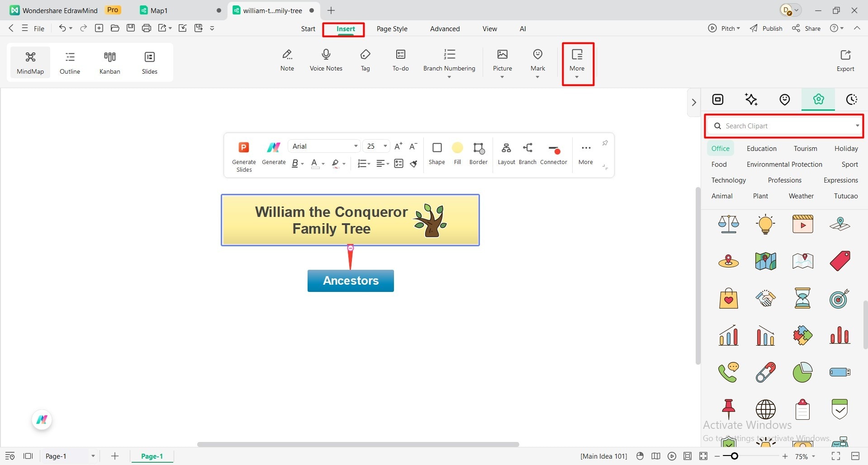Screen dimensions: 868x465
Task: Toggle bold formatting in the floating toolbar
Action: click(x=295, y=163)
